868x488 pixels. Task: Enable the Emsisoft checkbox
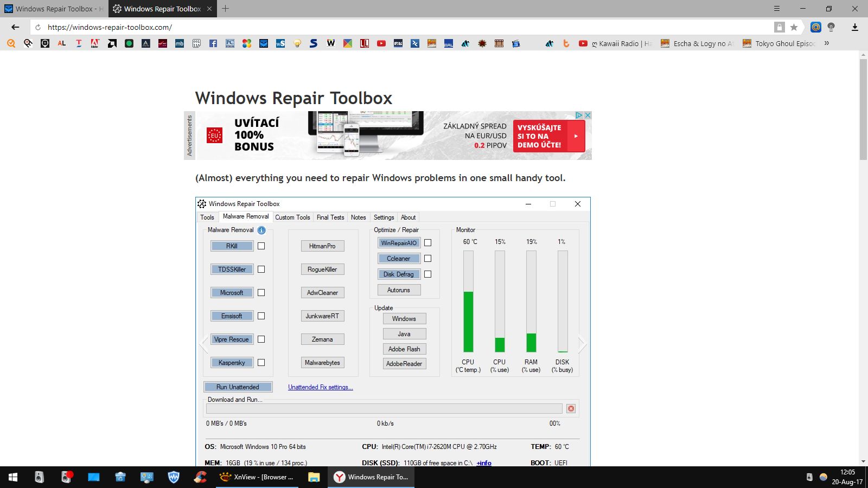coord(261,316)
